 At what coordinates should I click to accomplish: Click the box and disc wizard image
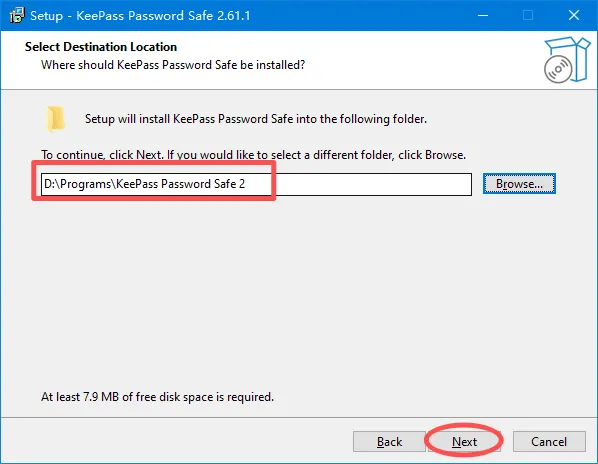coord(567,60)
